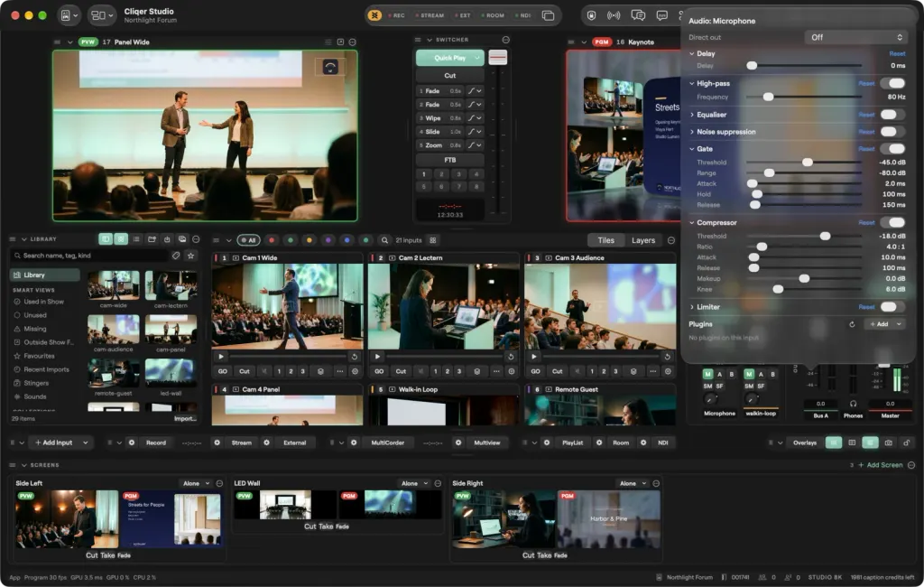Click the broadcast signal icon in top toolbar
Viewport: 924px width, 587px height.
614,15
